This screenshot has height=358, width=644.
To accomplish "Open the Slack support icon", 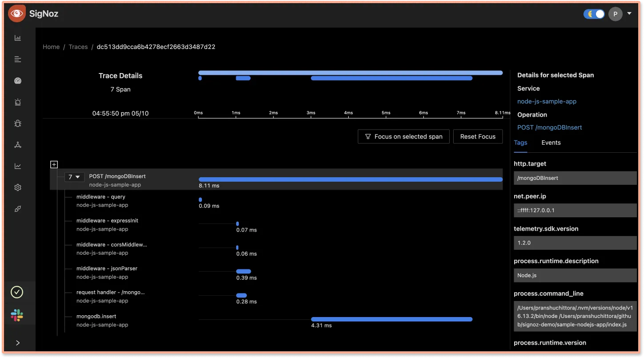I will 17,316.
